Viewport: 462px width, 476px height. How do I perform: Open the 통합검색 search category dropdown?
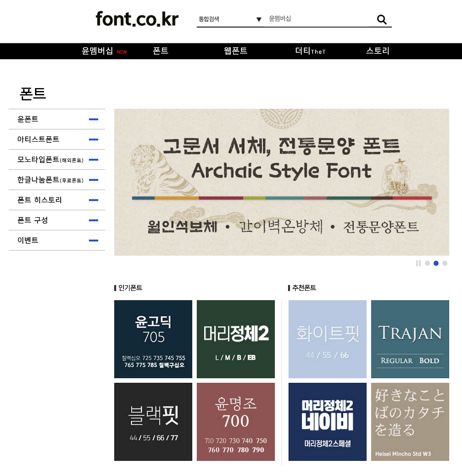(x=230, y=19)
